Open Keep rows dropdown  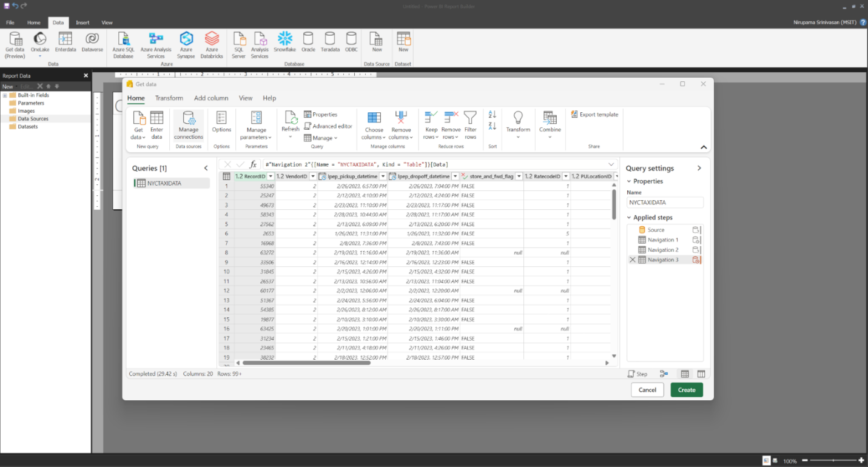point(431,126)
